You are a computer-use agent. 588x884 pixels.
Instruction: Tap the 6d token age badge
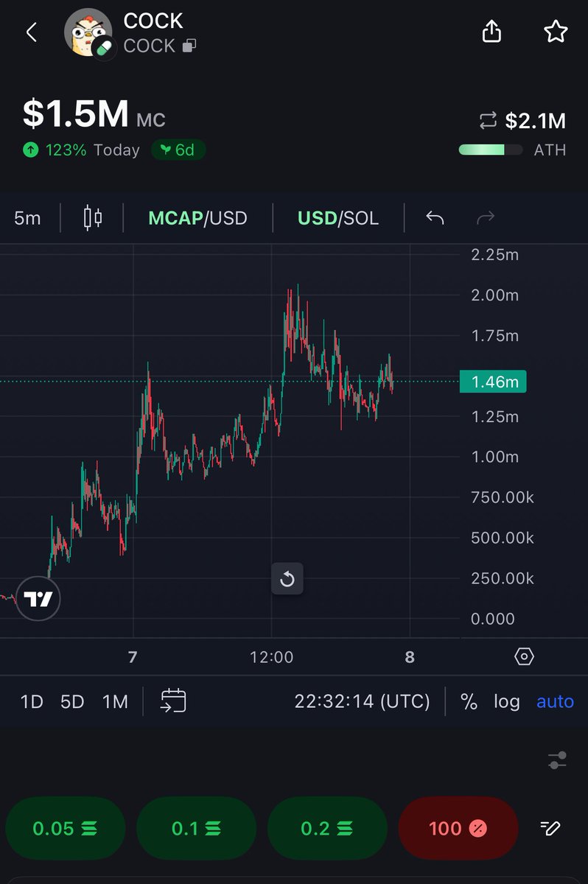(x=178, y=150)
